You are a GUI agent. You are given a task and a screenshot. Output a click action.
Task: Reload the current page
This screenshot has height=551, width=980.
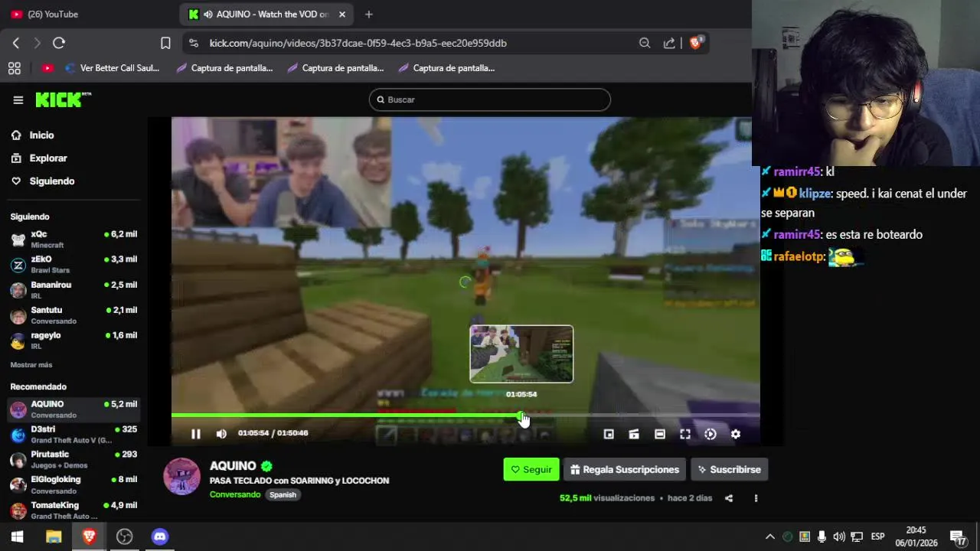(x=59, y=43)
